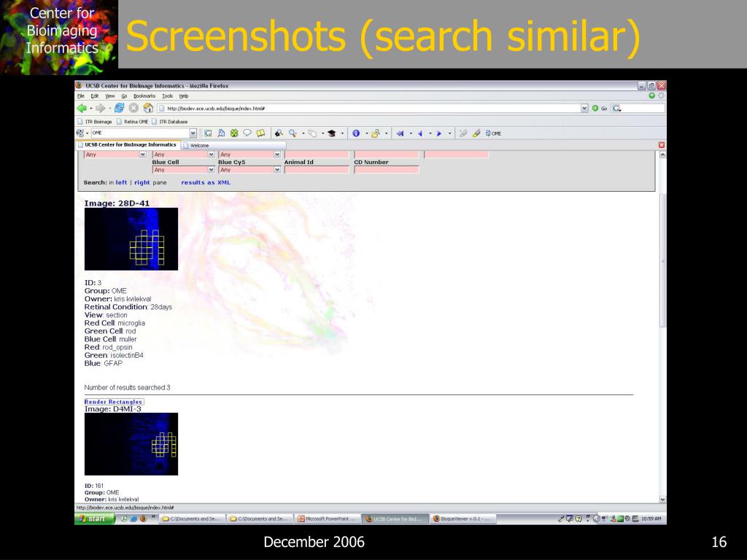Go back with the green Back arrow
Screen dimensions: 747x560
point(82,108)
